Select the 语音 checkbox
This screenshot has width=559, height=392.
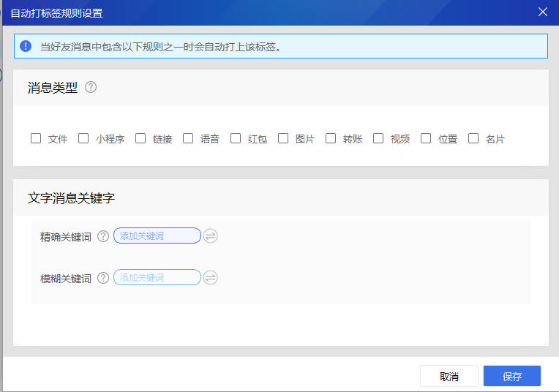(188, 138)
